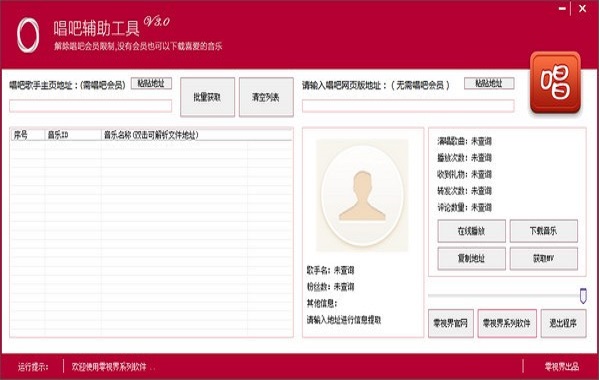
Task: Click 退出程序 exit program button
Action: tap(563, 323)
